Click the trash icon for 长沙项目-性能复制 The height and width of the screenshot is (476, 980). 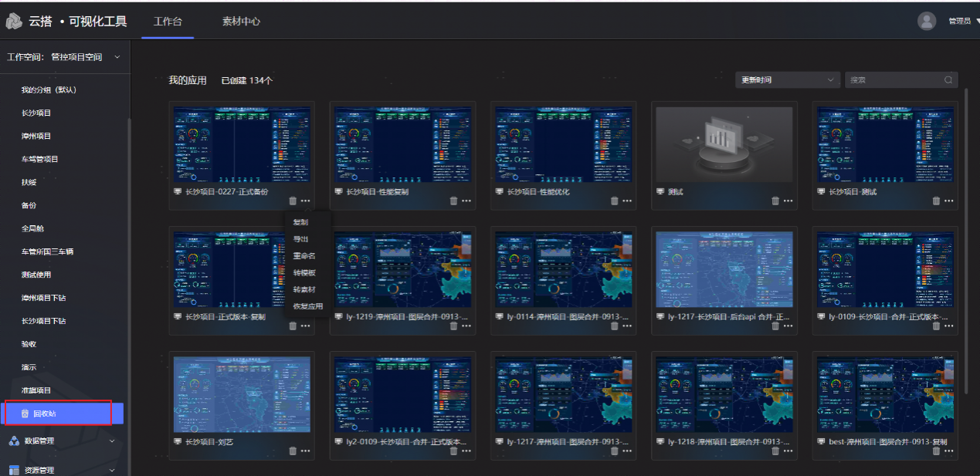(x=453, y=201)
